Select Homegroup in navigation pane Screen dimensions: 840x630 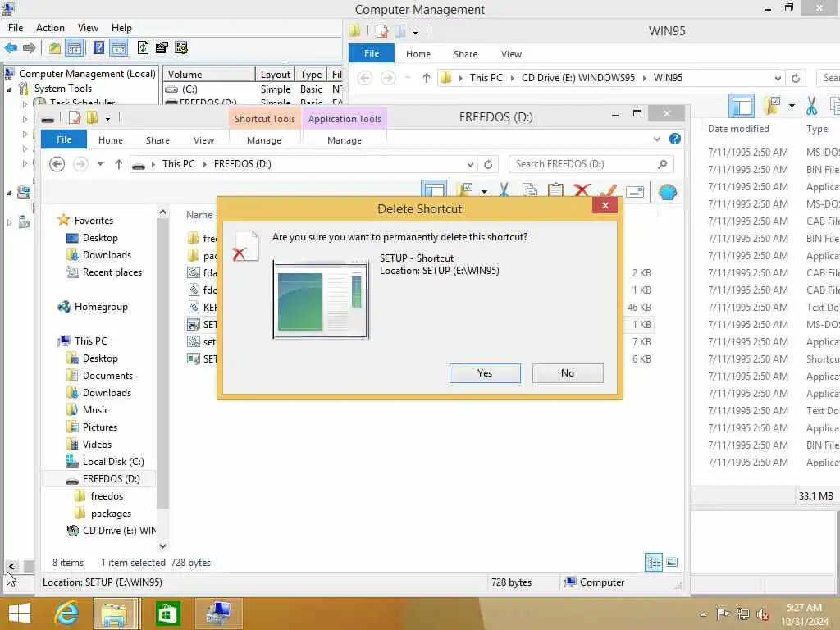coord(101,307)
